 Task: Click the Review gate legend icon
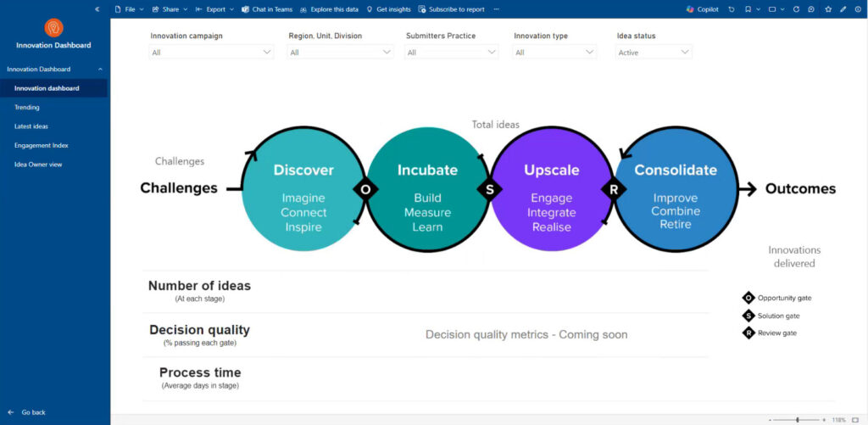748,333
